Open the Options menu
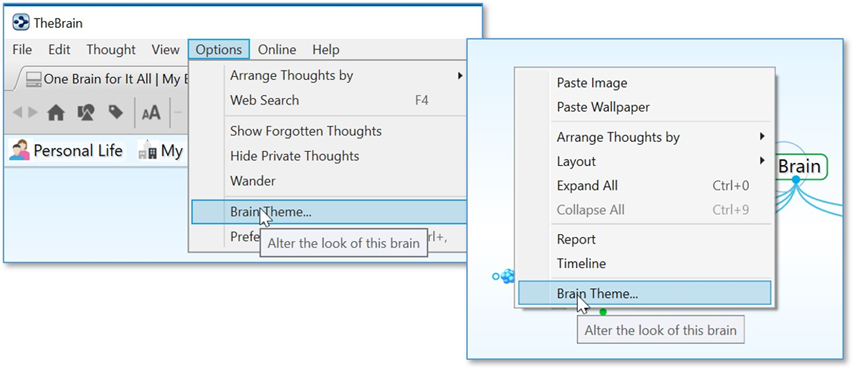Image resolution: width=853 pixels, height=369 pixels. [219, 50]
